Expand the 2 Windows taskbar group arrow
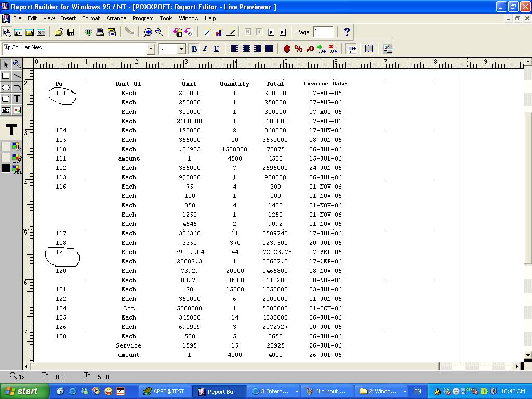The width and height of the screenshot is (532, 399). (x=405, y=391)
